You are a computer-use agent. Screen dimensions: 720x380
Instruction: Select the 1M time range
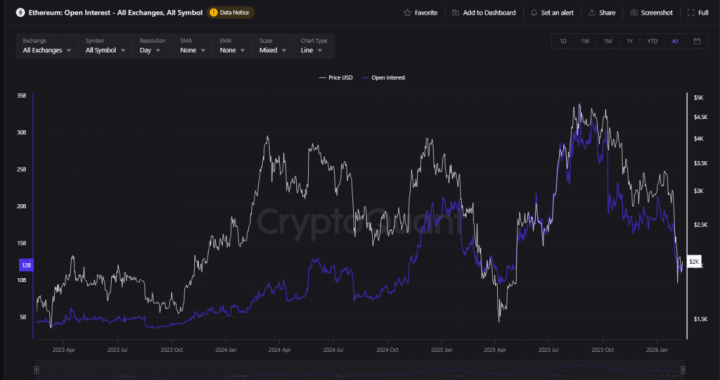pyautogui.click(x=608, y=41)
